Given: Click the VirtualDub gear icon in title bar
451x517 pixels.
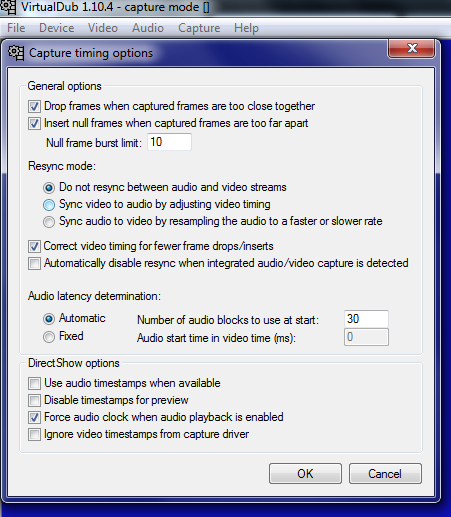Looking at the screenshot, I should coord(8,7).
